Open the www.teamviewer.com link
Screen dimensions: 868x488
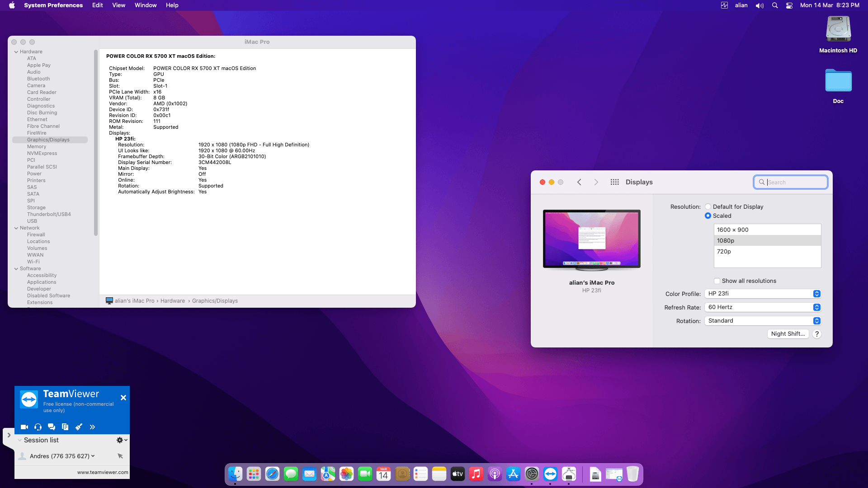103,472
